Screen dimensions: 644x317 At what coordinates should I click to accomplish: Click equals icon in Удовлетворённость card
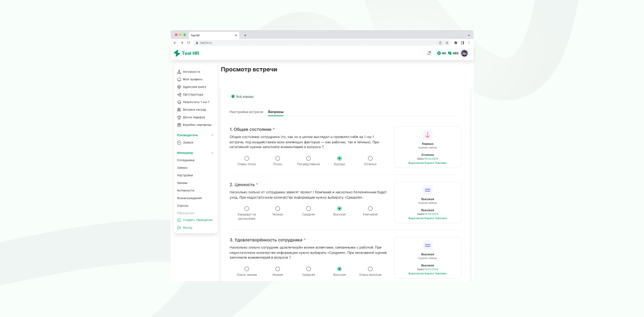click(x=428, y=245)
